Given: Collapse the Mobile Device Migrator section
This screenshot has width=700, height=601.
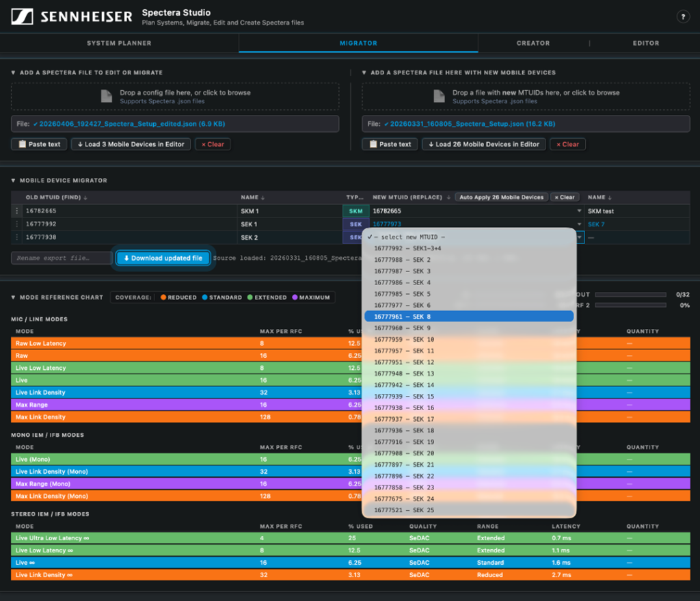Looking at the screenshot, I should tap(14, 181).
